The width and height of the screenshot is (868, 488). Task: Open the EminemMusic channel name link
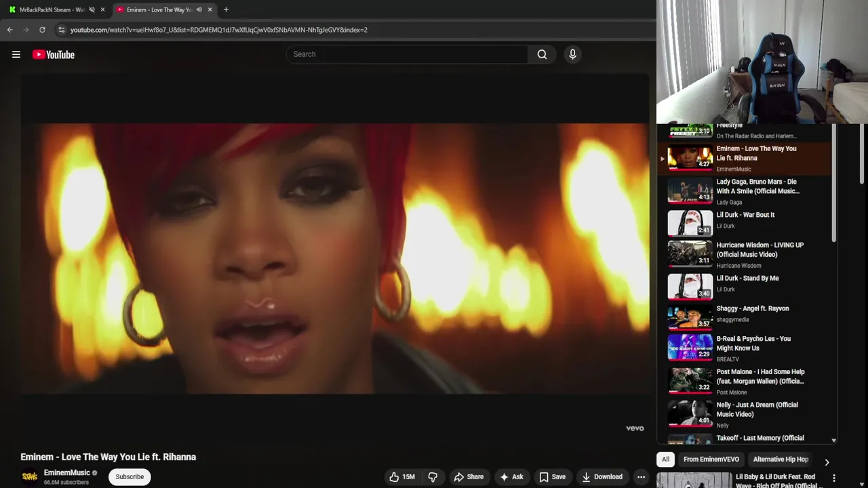[x=67, y=472]
